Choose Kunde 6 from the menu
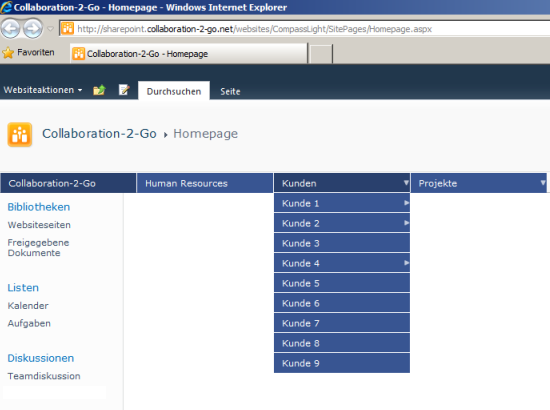550x410 pixels. [342, 303]
